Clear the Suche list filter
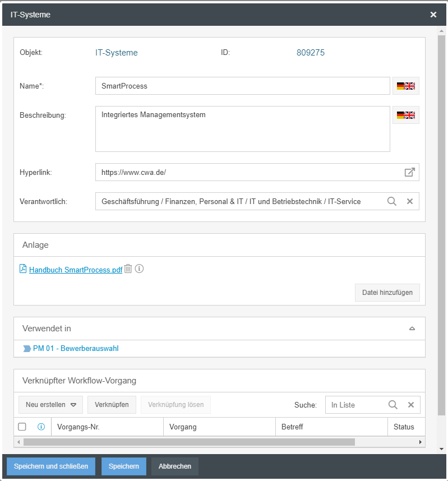 [411, 405]
